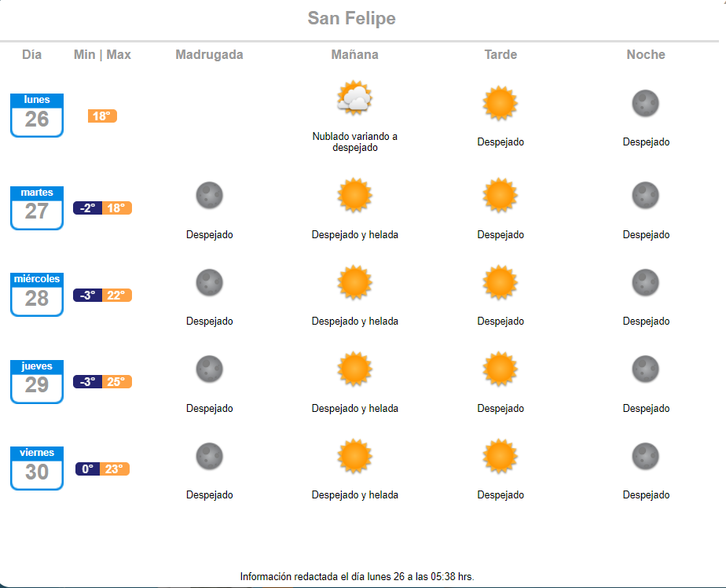Click the lunes 26 calendar icon
This screenshot has height=588, width=726.
click(x=37, y=115)
